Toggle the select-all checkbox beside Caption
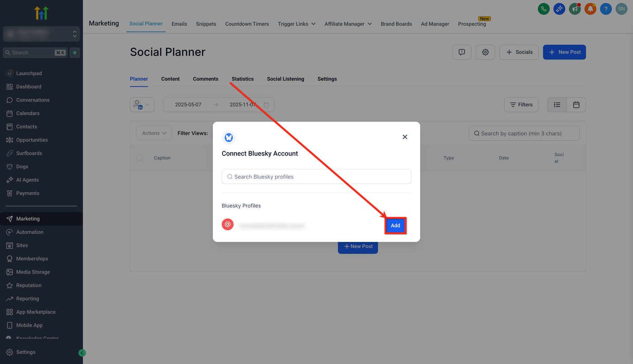Viewport: 633px width, 364px height. point(139,157)
